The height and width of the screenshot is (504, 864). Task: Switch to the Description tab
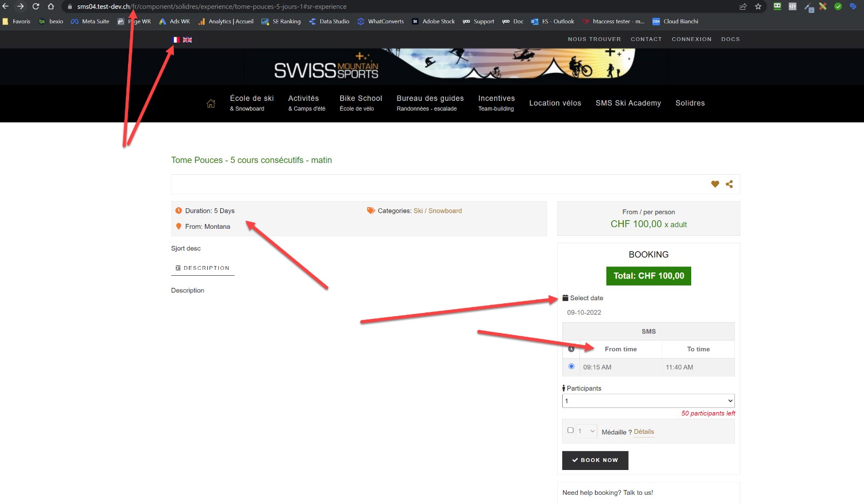click(x=203, y=268)
